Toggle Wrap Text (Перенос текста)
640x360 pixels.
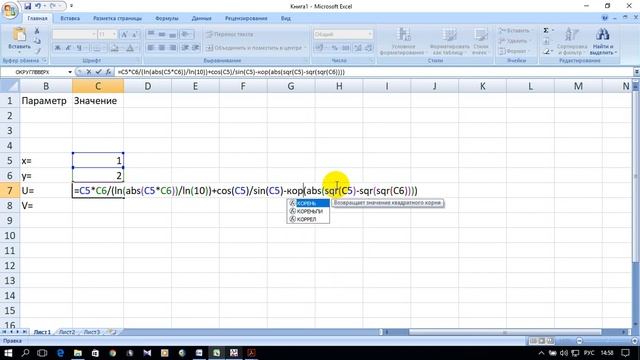tap(230, 34)
